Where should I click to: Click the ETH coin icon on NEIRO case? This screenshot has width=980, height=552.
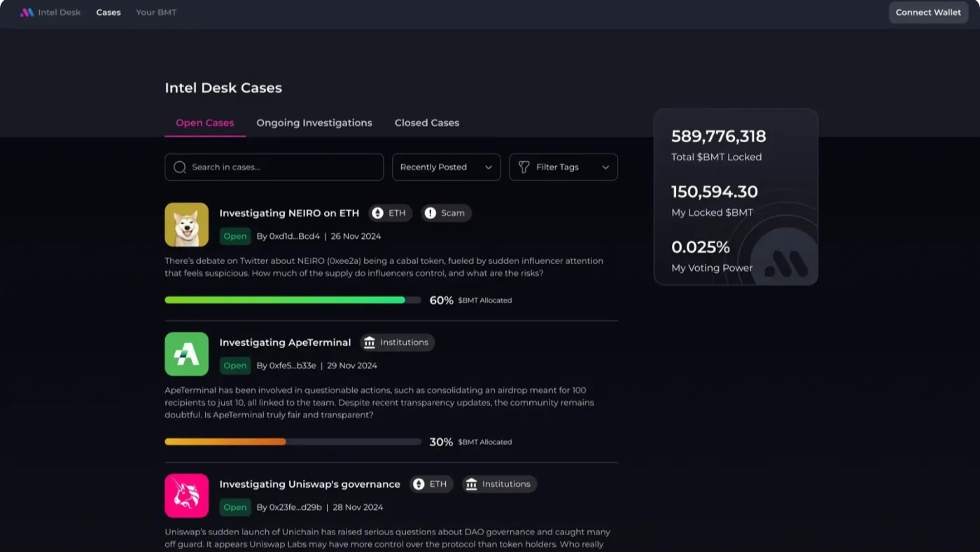[377, 213]
